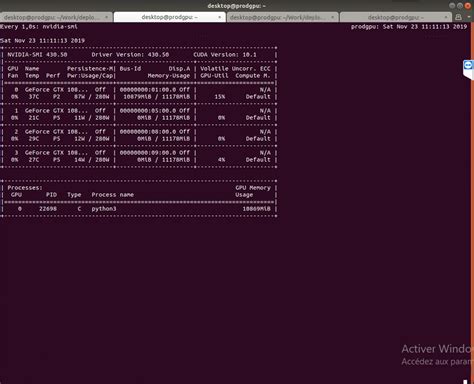Click GPU 0 power '87W / 280W'
Image resolution: width=474 pixels, height=384 pixels.
[x=92, y=97]
